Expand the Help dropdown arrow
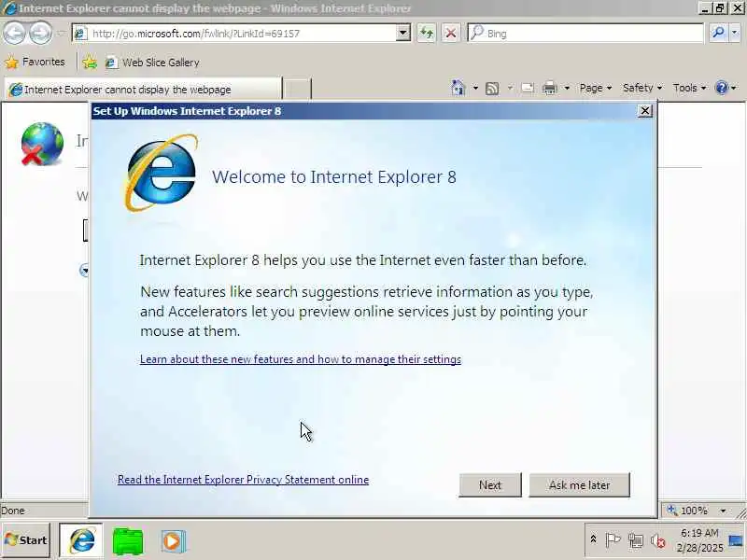 (734, 88)
